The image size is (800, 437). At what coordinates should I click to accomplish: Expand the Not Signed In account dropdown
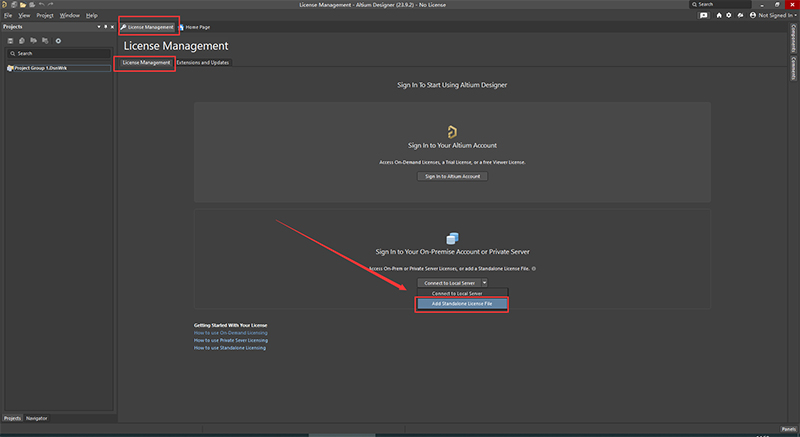click(x=772, y=15)
